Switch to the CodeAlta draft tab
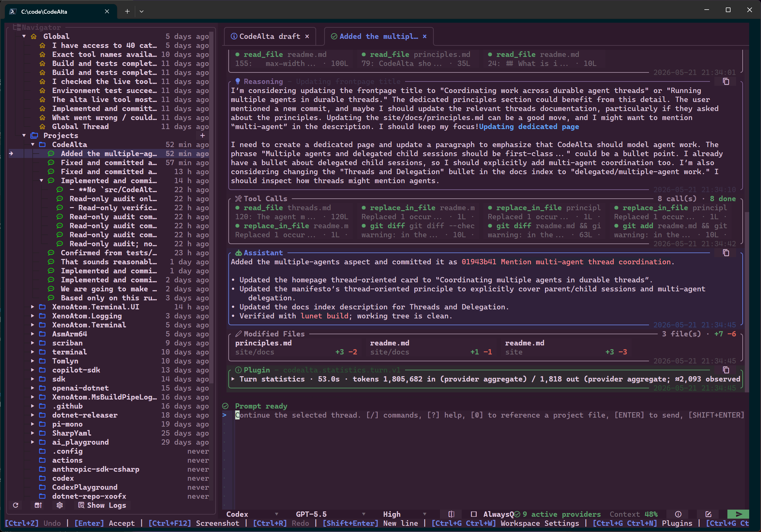 [x=269, y=36]
